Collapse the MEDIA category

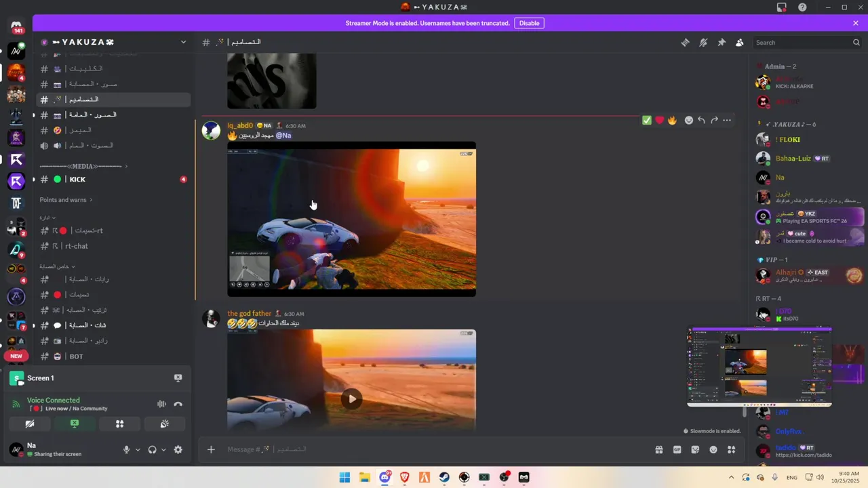point(84,166)
